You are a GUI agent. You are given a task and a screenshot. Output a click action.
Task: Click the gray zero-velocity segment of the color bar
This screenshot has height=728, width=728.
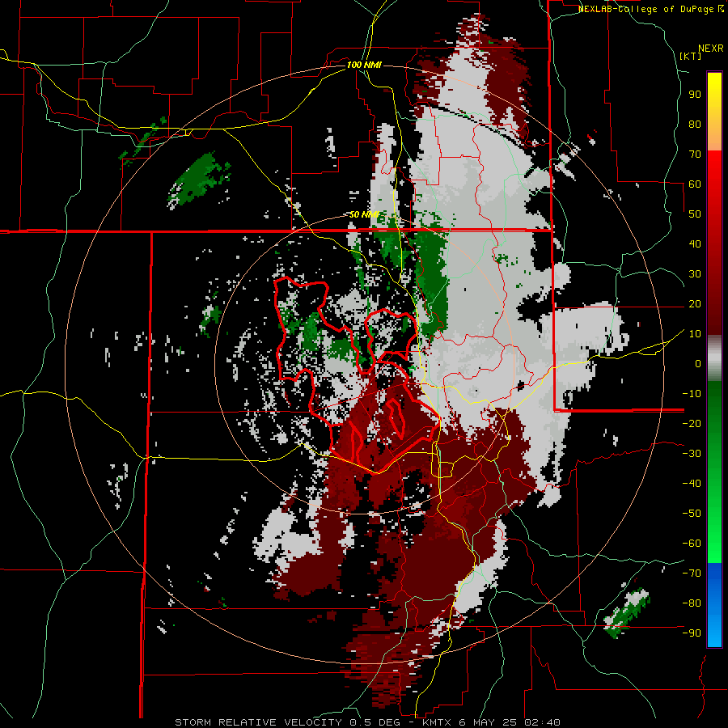click(x=714, y=358)
